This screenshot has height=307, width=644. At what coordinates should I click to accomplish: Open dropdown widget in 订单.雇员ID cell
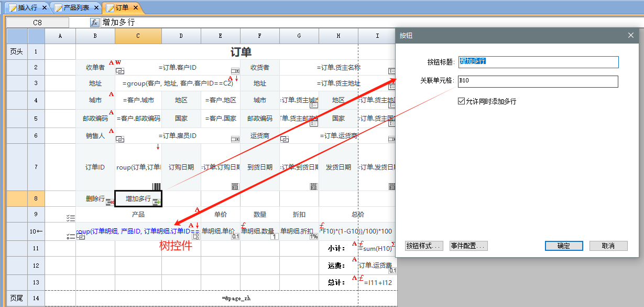[235, 140]
